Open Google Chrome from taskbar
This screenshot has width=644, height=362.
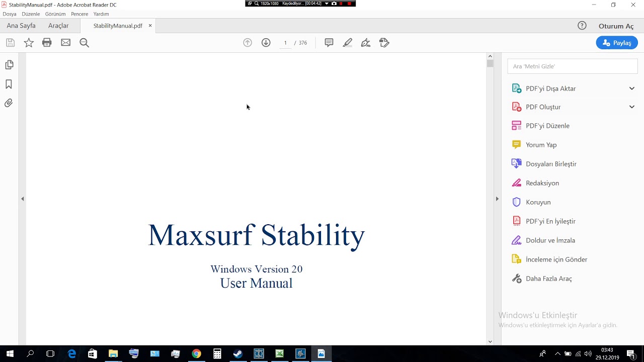pyautogui.click(x=196, y=354)
